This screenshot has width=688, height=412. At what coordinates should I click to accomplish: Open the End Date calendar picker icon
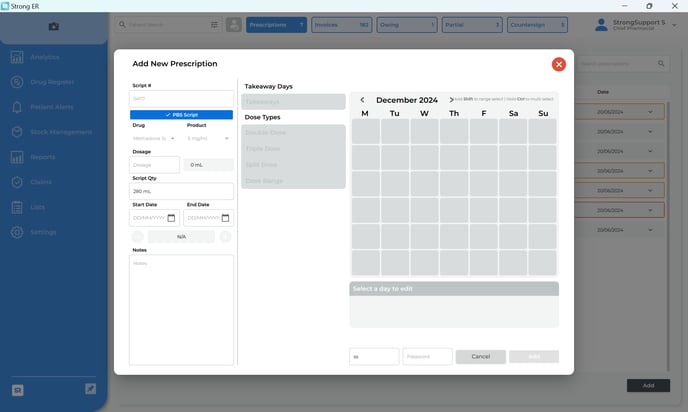(x=225, y=218)
